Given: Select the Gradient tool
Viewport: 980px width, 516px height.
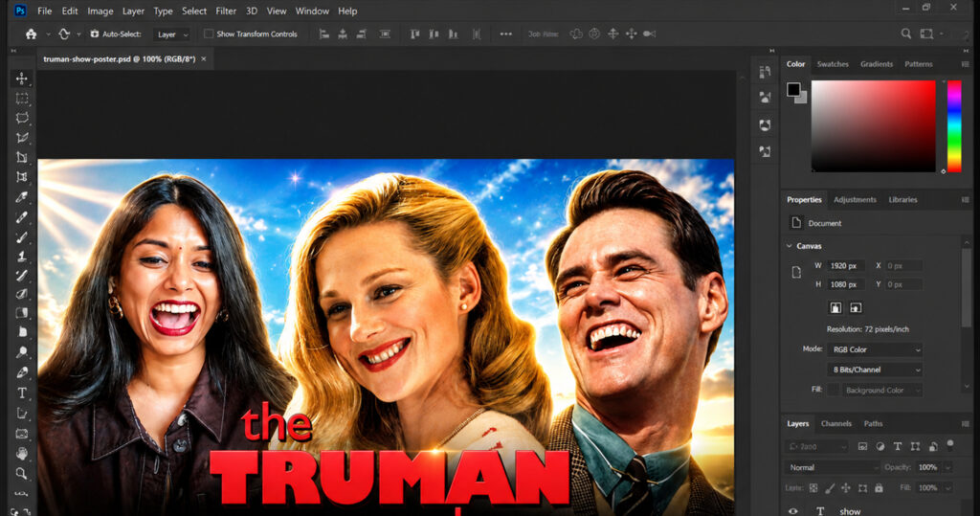Looking at the screenshot, I should click(22, 313).
